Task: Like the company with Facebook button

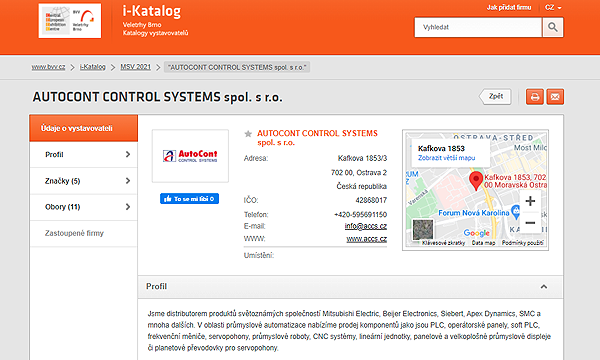Action: [189, 199]
